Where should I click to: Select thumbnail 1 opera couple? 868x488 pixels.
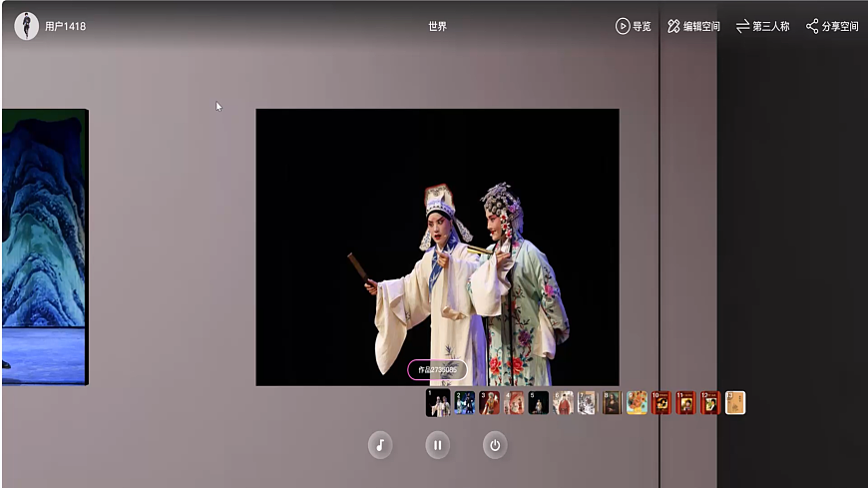[438, 403]
